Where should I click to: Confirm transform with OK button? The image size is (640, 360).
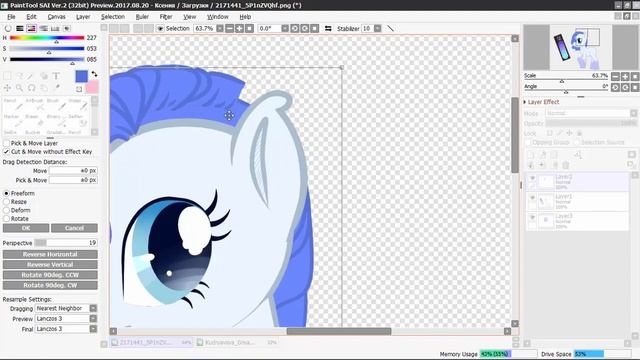[26, 228]
